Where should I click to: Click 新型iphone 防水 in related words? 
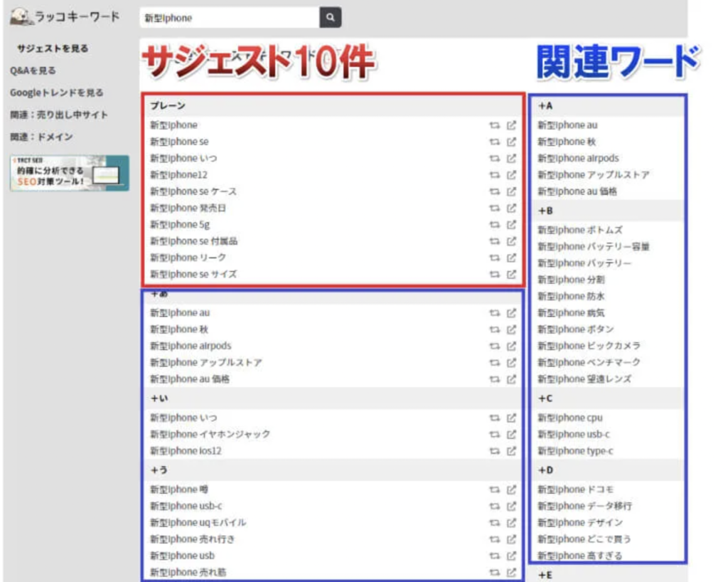571,297
